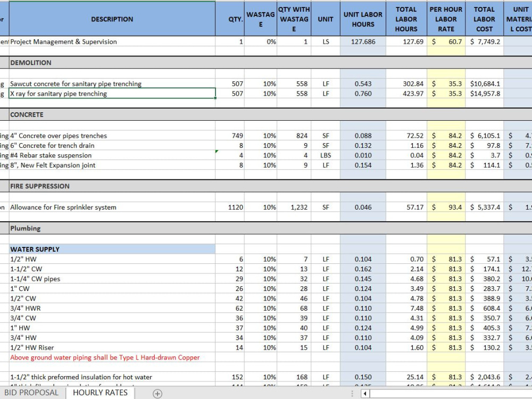Click the 4" Concrete over pipes trenches cell
Image resolution: width=532 pixels, height=399 pixels.
(112, 136)
